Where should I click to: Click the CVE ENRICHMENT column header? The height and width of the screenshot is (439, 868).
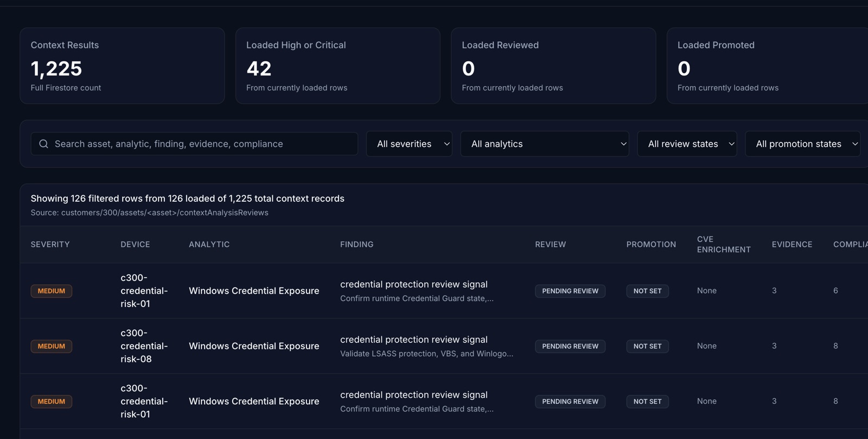coord(724,244)
